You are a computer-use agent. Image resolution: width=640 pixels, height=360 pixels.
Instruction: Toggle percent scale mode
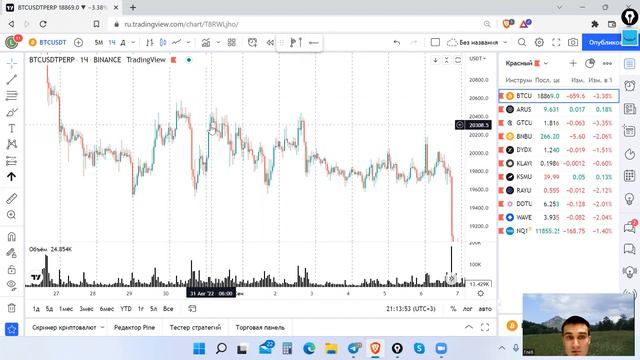click(453, 309)
